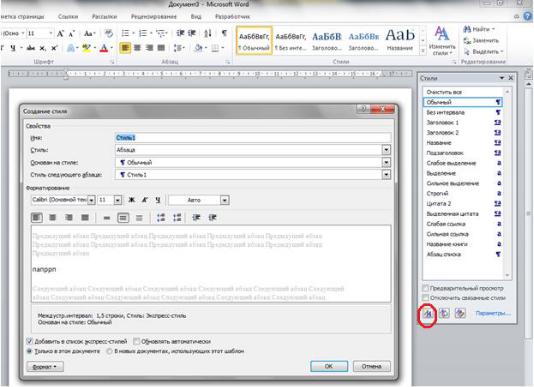Click the 'Отмена' button

point(372,366)
